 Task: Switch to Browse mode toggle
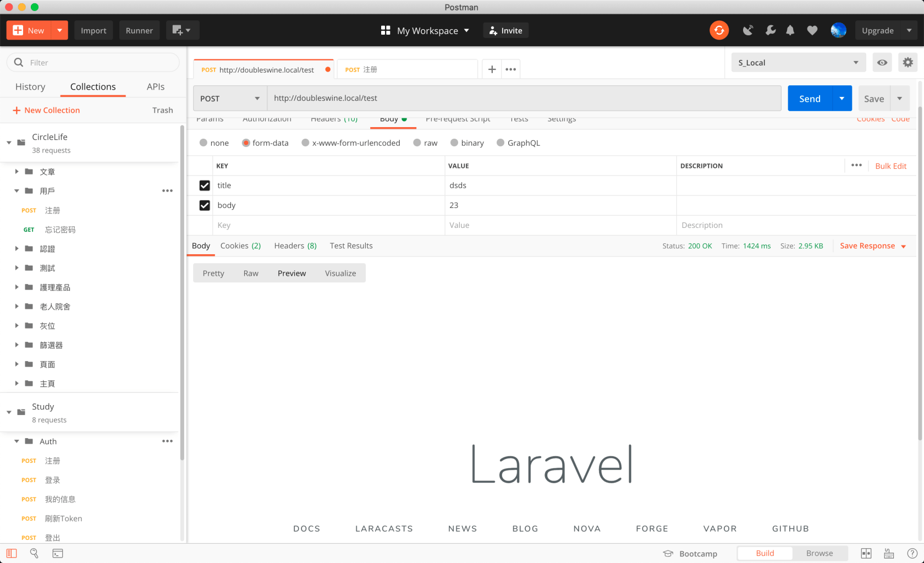coord(820,553)
